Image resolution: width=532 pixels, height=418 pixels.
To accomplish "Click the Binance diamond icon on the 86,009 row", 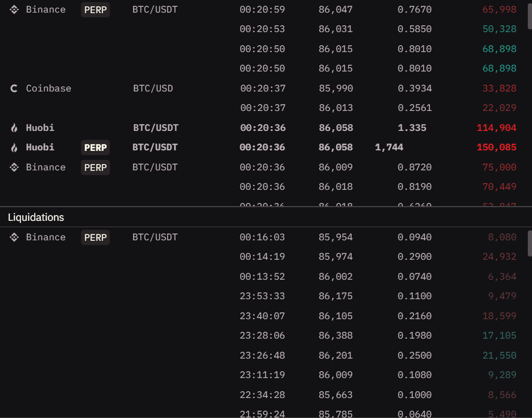I will 13,167.
